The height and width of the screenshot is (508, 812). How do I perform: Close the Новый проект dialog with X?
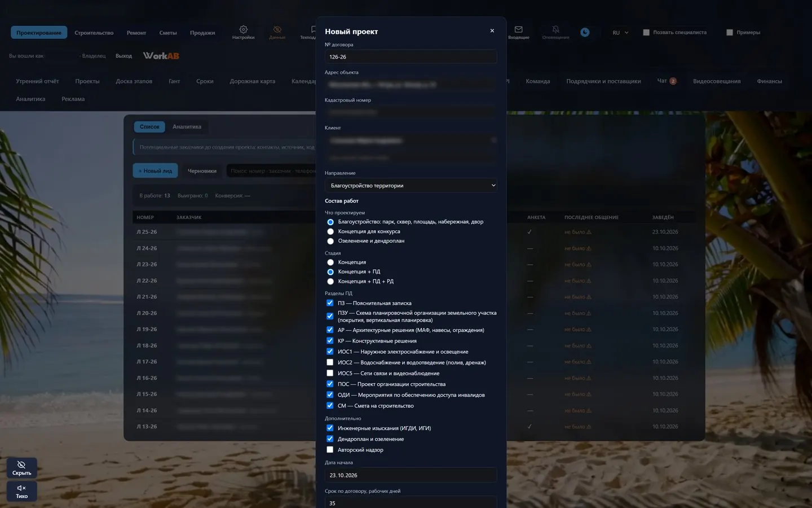tap(492, 31)
